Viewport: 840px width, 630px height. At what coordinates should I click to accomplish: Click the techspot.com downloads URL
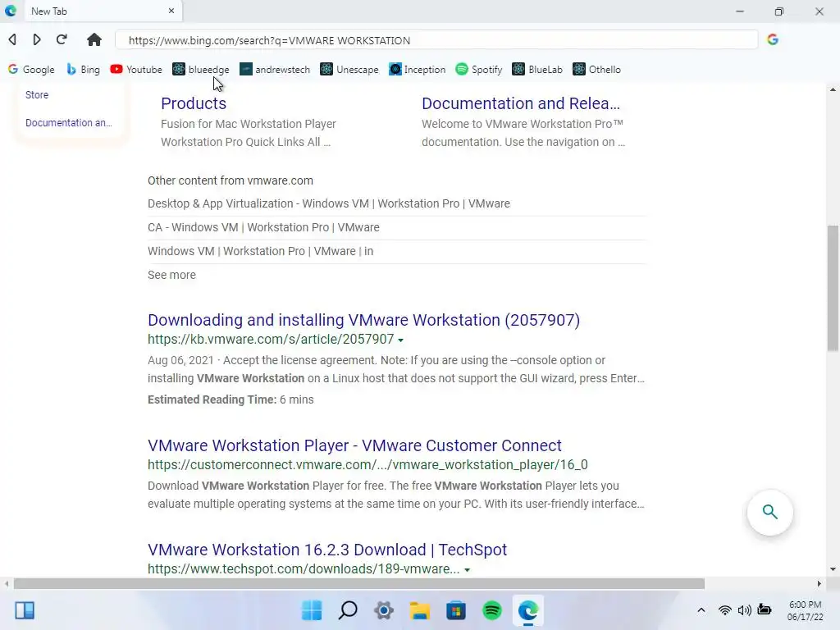pyautogui.click(x=304, y=569)
